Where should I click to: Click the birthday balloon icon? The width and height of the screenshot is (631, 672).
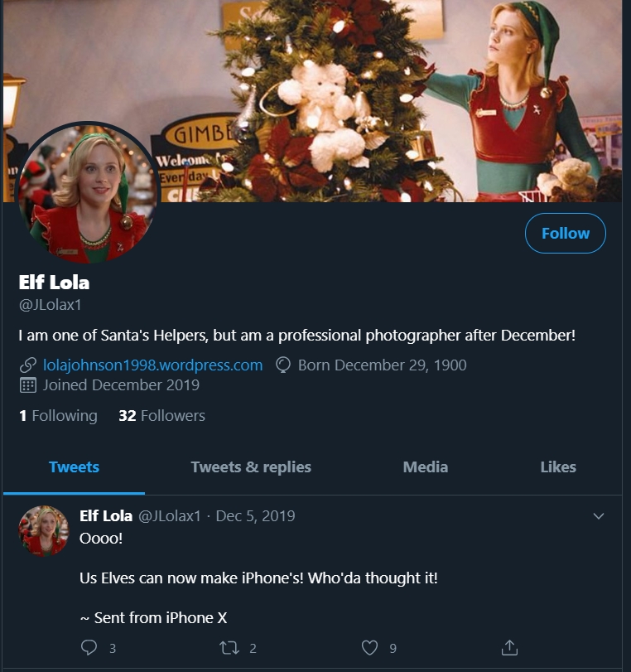[282, 365]
